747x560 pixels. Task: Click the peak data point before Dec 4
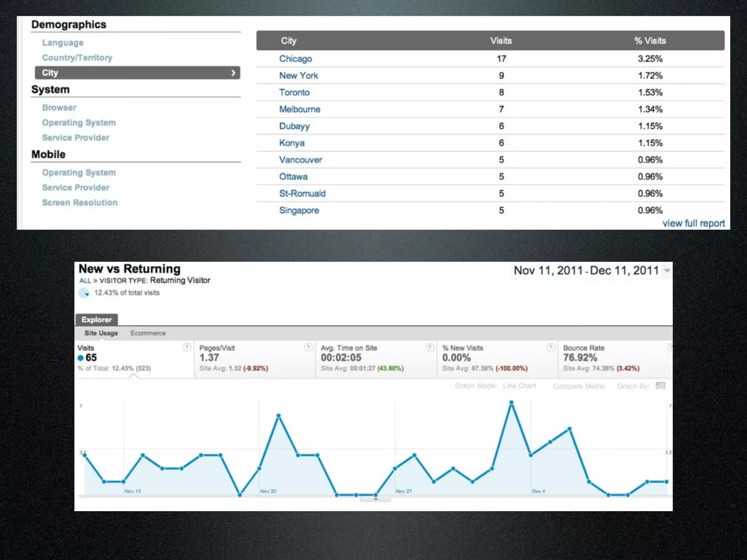(511, 402)
